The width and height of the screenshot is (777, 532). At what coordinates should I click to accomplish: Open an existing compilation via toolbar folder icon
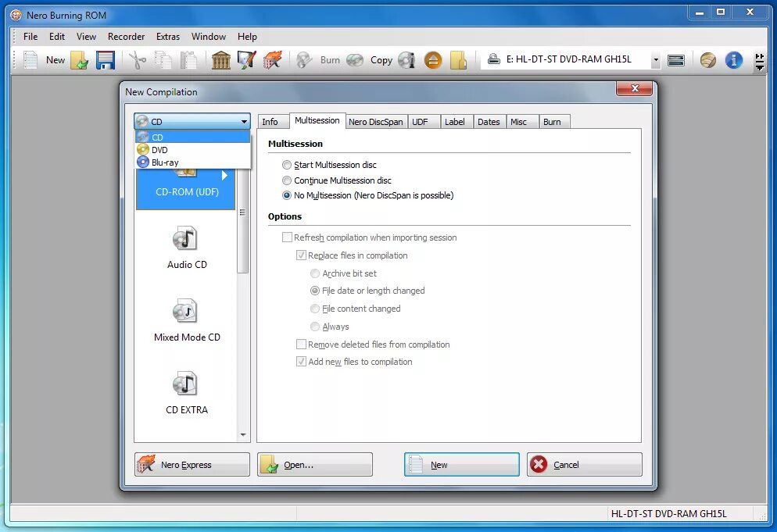(x=79, y=60)
